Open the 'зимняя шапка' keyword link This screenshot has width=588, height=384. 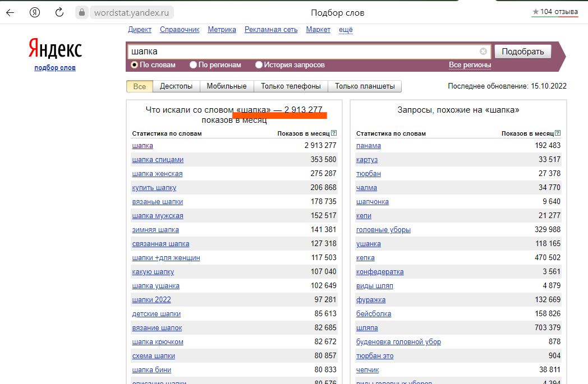click(155, 230)
